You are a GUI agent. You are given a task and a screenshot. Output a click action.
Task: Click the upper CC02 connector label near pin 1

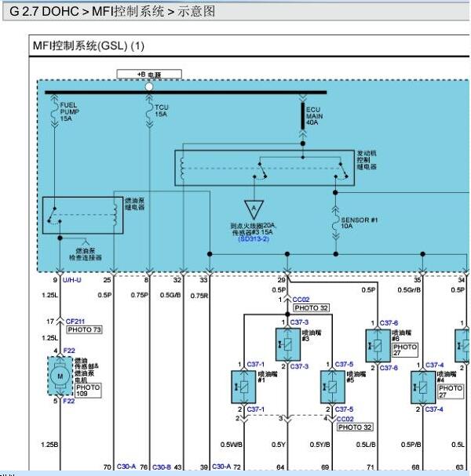coord(301,300)
